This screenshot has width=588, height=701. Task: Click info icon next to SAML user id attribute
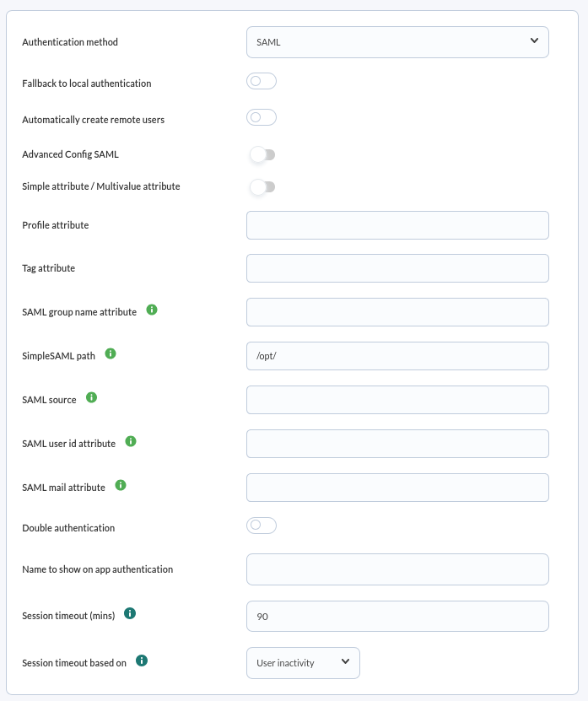pos(130,441)
